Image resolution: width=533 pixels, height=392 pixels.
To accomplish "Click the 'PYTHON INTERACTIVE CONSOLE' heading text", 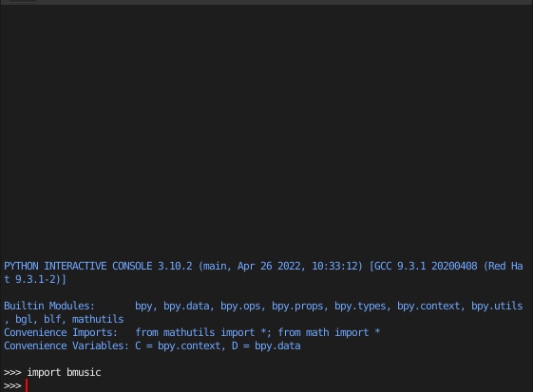I will 78,266.
